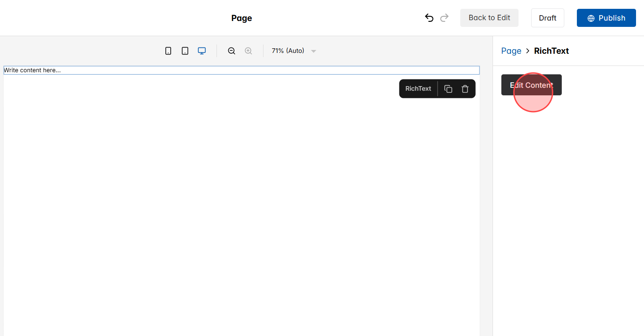
Task: Zoom in on the canvas
Action: [x=248, y=50]
